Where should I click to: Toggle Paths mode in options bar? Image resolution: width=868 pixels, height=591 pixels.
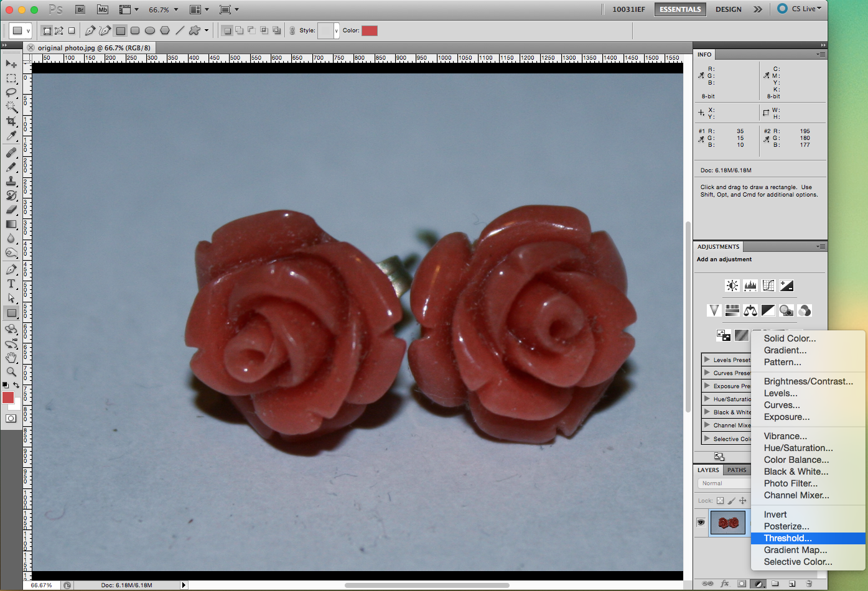59,30
